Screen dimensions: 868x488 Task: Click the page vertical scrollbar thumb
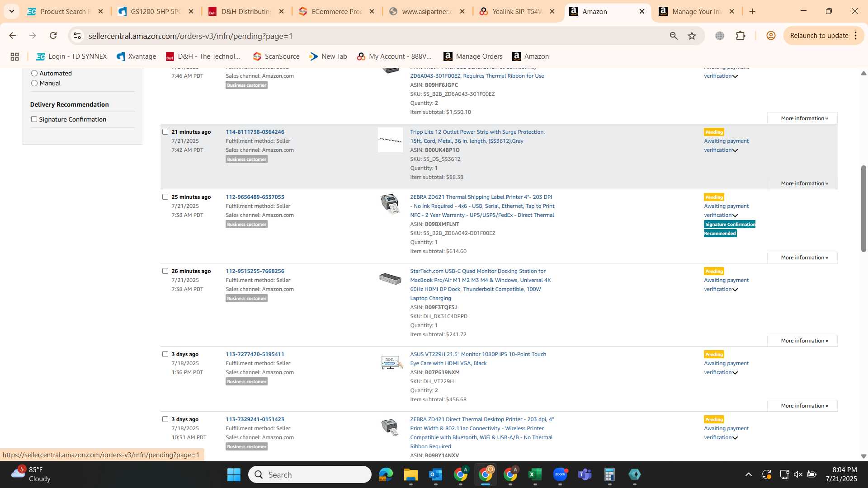coord(863,208)
